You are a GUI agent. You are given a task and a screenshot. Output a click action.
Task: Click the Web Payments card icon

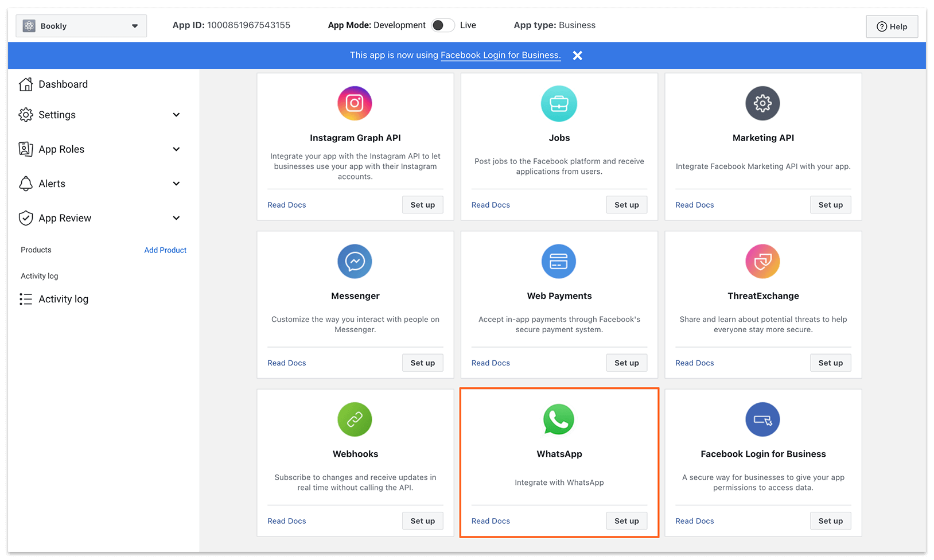(559, 262)
